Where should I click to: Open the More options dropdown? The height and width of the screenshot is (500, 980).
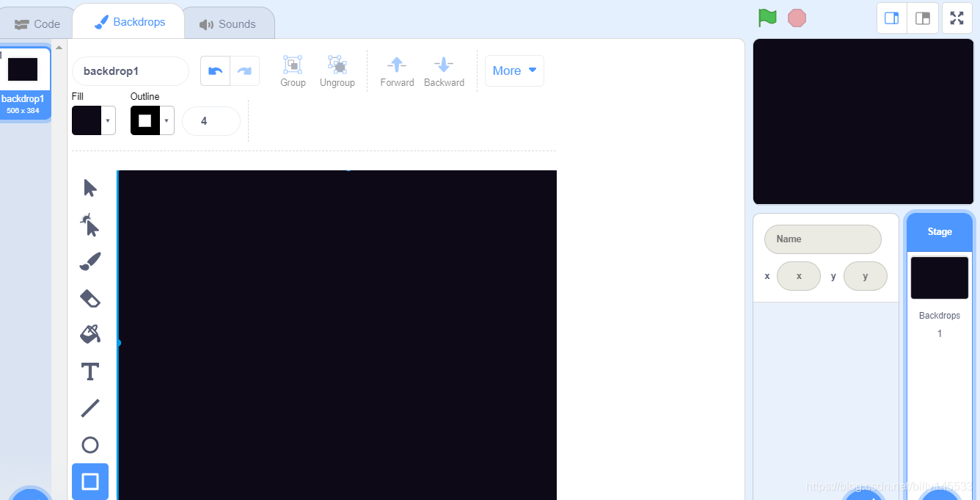514,70
